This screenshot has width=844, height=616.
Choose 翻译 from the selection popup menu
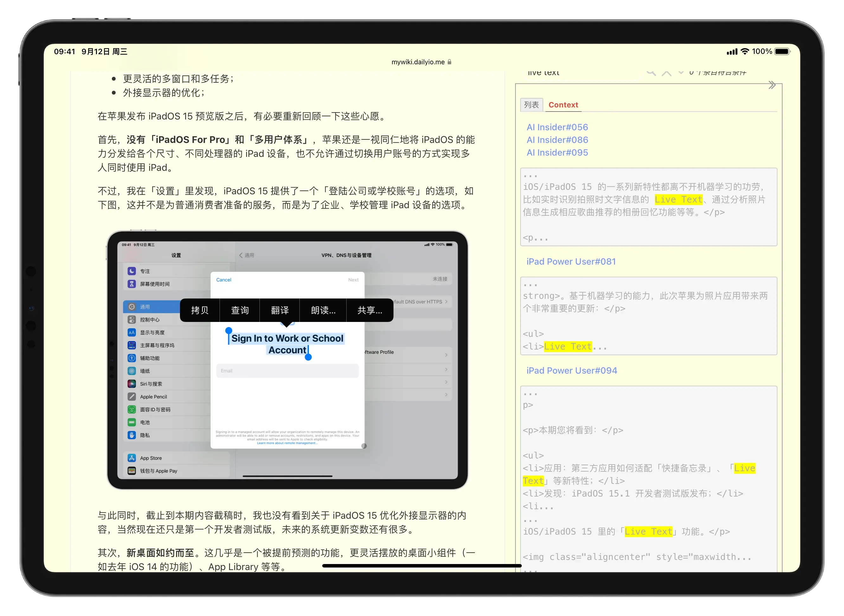coord(280,310)
